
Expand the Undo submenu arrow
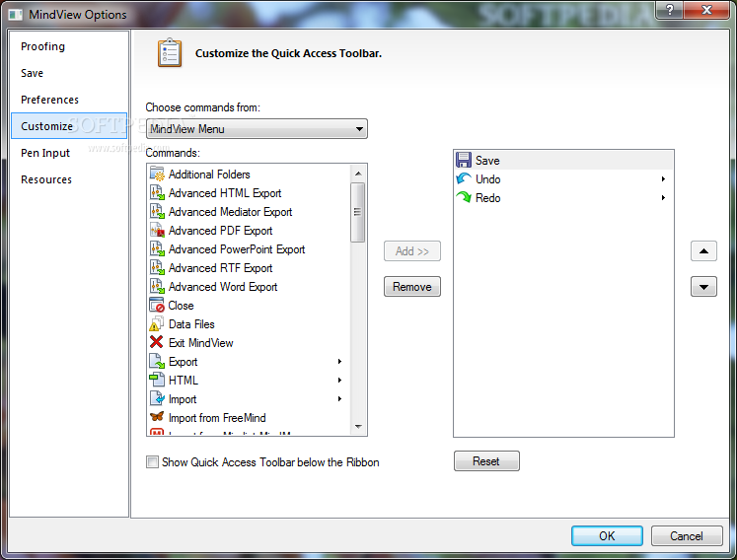[x=663, y=179]
